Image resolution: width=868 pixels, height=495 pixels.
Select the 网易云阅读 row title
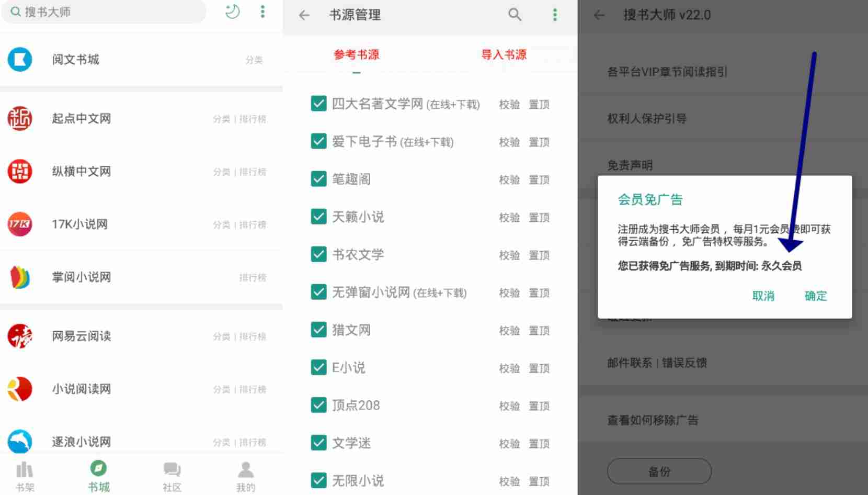pos(82,336)
